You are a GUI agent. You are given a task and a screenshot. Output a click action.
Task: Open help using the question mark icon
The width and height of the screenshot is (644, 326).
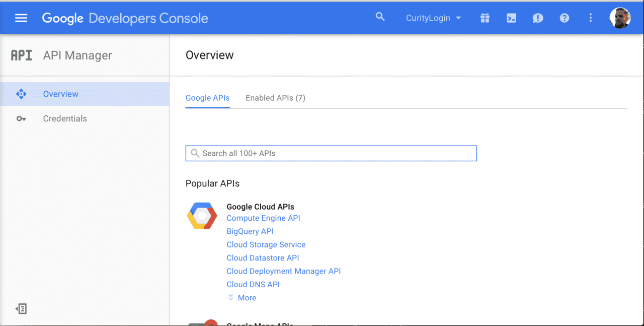point(564,18)
